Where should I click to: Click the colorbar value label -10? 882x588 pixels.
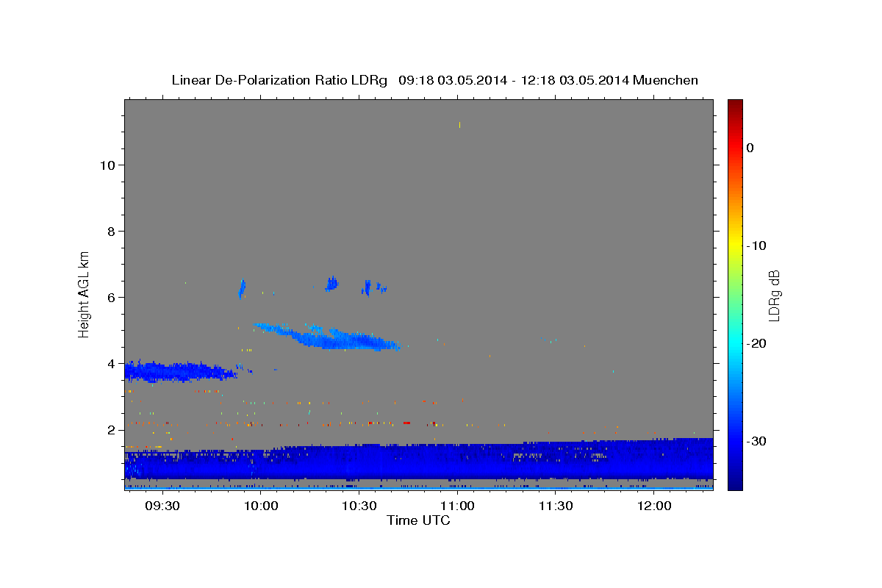[757, 245]
